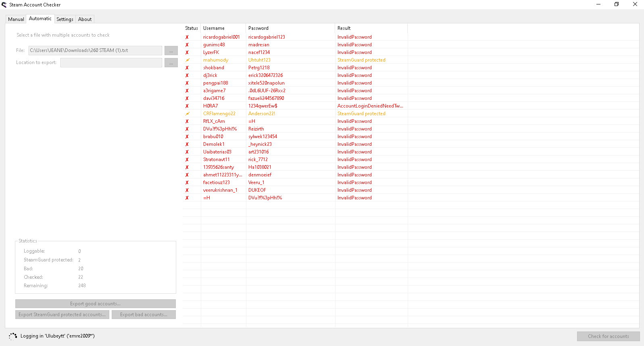Image resolution: width=644 pixels, height=346 pixels.
Task: Select the red X status for Stratonavt11
Action: click(187, 160)
